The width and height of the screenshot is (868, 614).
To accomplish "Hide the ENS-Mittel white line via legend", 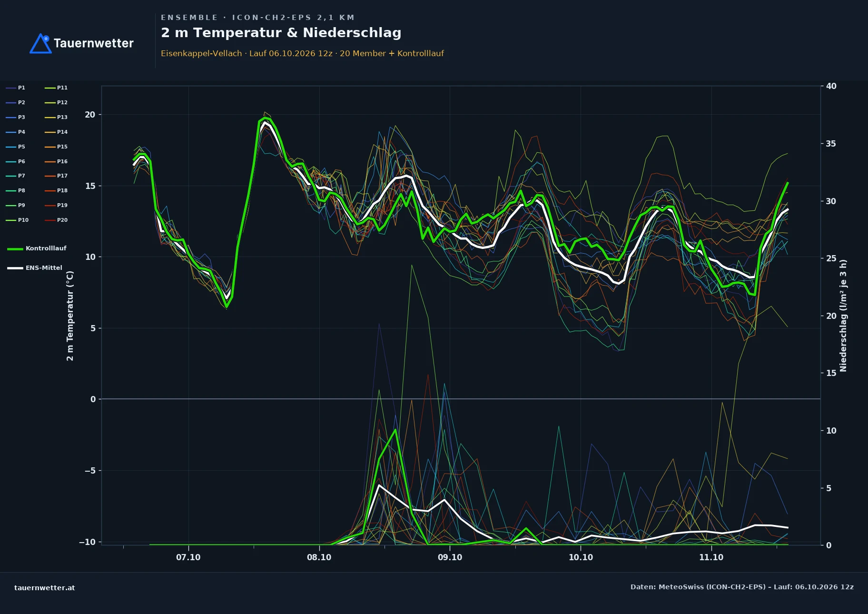I will [x=35, y=268].
